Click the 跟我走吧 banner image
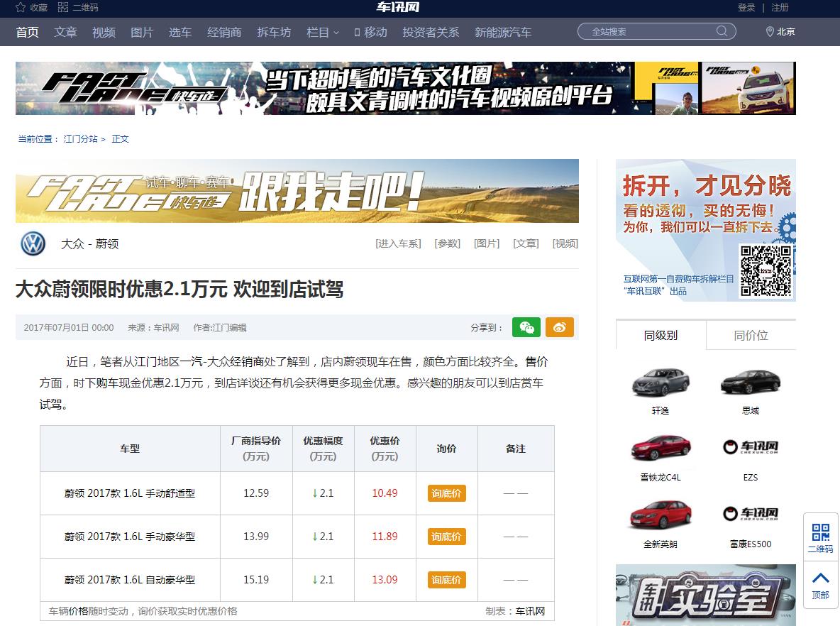This screenshot has height=626, width=840. coord(297,191)
